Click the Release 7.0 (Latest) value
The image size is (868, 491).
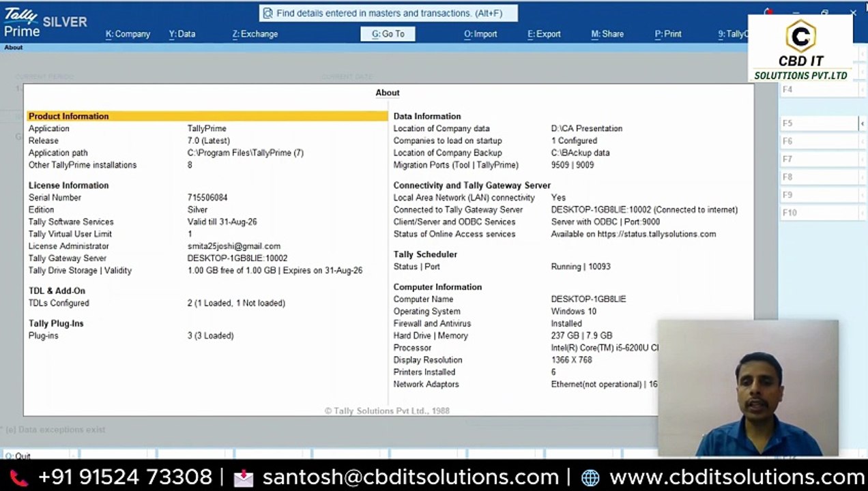(x=209, y=140)
